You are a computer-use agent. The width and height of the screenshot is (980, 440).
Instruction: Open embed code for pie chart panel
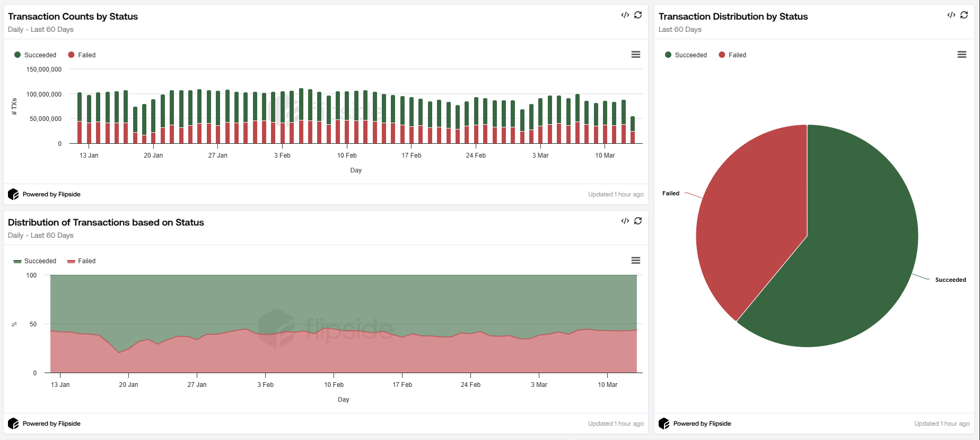point(951,15)
